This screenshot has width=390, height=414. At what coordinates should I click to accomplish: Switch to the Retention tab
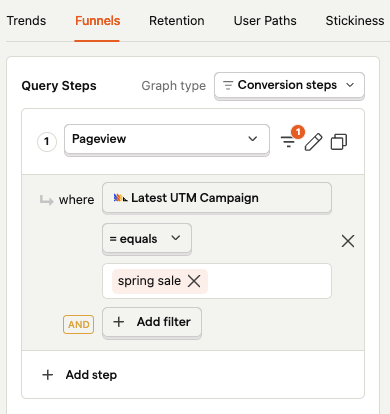(177, 21)
